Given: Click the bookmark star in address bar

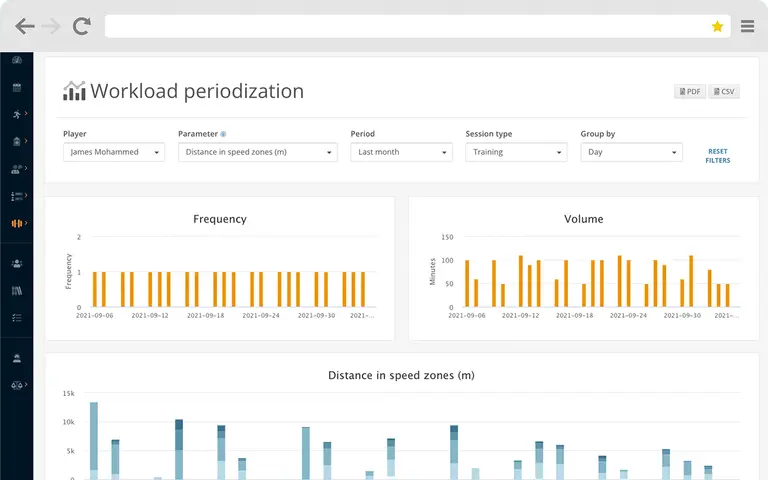Looking at the screenshot, I should 717,26.
